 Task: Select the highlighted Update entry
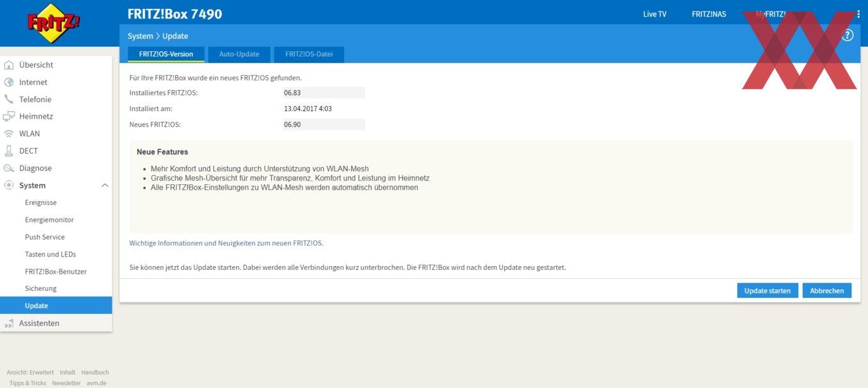click(56, 306)
